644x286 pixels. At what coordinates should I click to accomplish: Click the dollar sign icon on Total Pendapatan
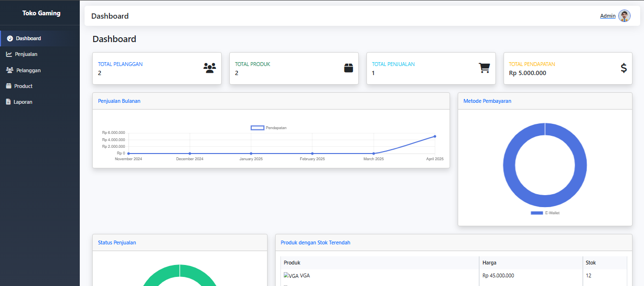(x=623, y=68)
